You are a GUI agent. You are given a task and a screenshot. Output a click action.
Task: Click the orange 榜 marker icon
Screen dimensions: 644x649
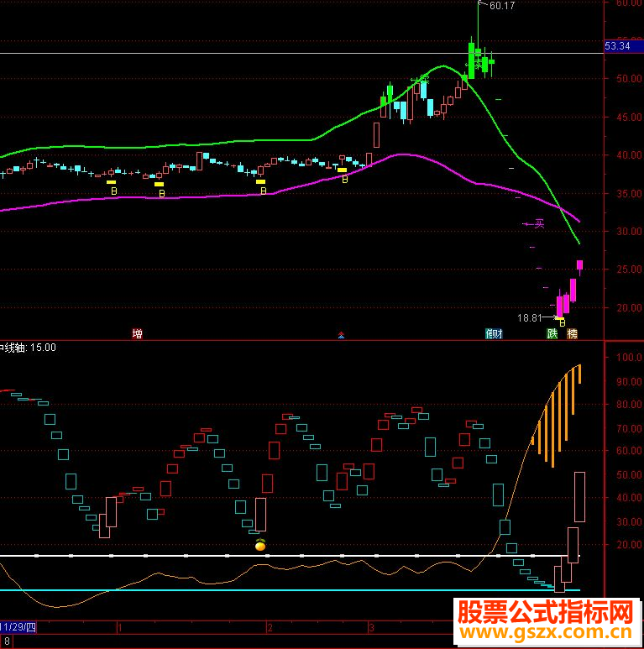pyautogui.click(x=572, y=333)
